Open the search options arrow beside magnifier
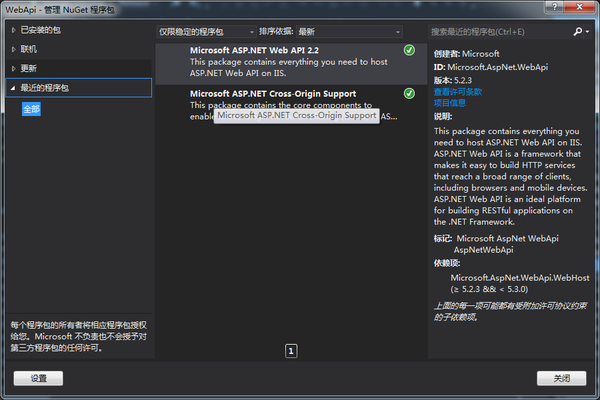The image size is (600, 400). click(587, 32)
